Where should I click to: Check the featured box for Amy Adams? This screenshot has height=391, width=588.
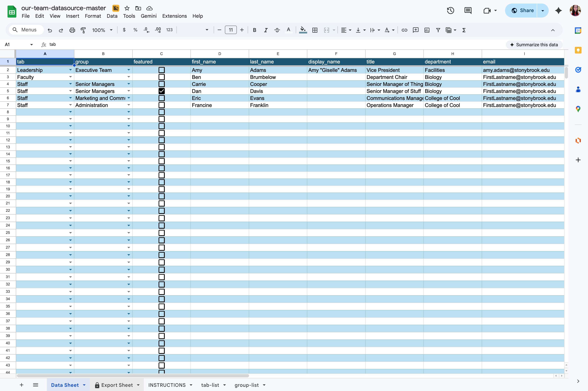point(162,70)
